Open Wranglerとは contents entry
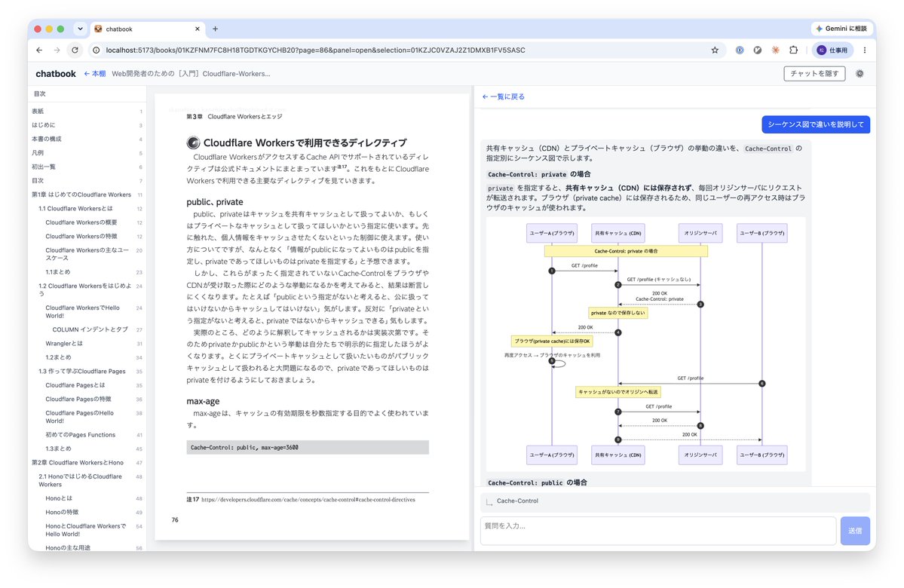Screen dimensions: 904x588 [x=87, y=344]
